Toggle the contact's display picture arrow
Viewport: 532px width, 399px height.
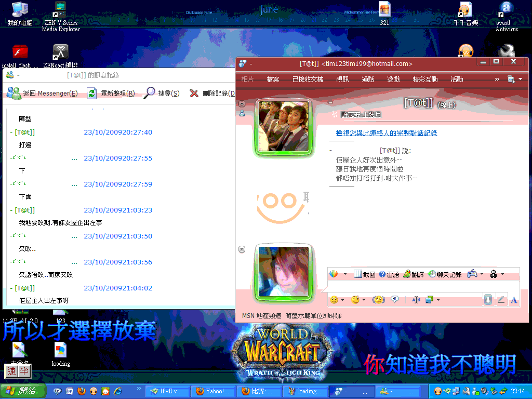coord(242,104)
